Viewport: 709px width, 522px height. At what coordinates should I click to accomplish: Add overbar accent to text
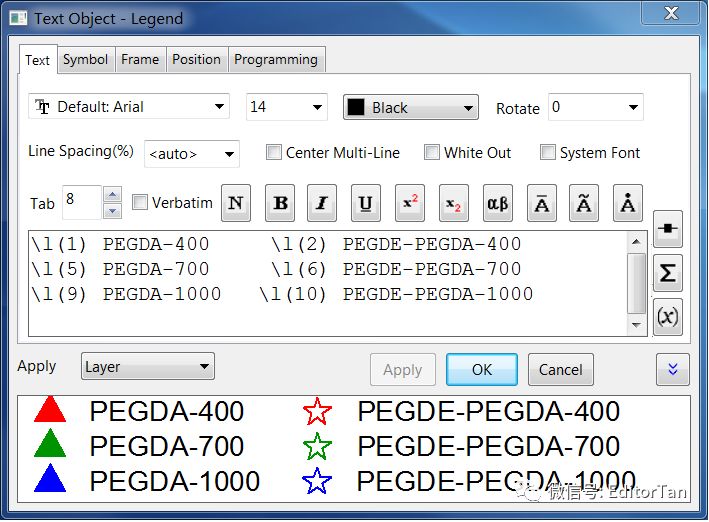[x=542, y=203]
